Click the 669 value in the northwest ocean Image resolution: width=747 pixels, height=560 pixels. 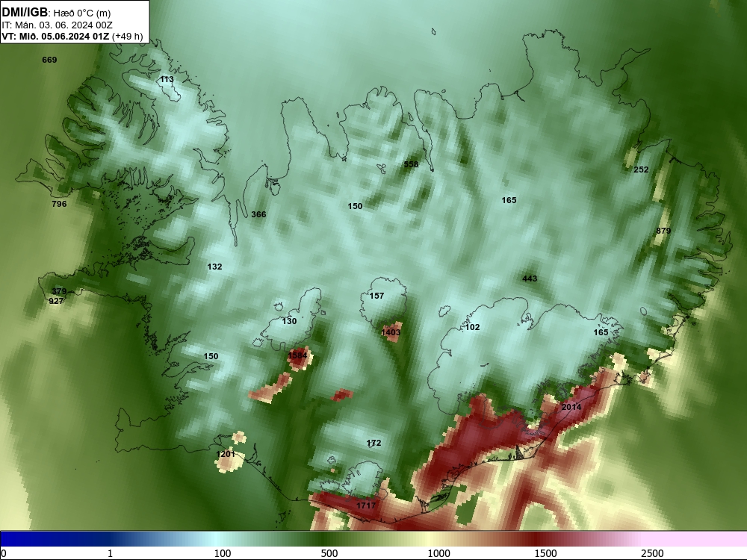click(49, 60)
